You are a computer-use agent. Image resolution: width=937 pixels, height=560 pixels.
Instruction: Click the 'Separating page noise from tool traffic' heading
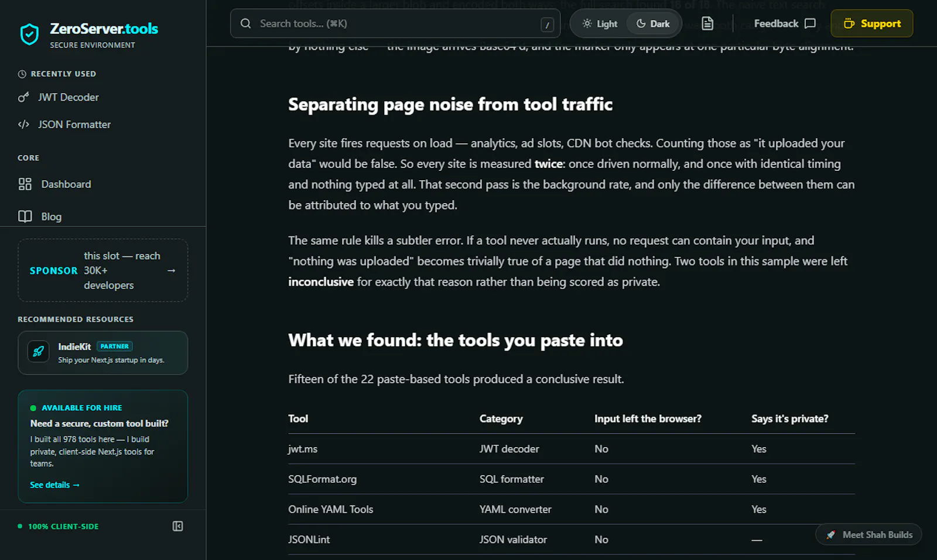pyautogui.click(x=450, y=105)
